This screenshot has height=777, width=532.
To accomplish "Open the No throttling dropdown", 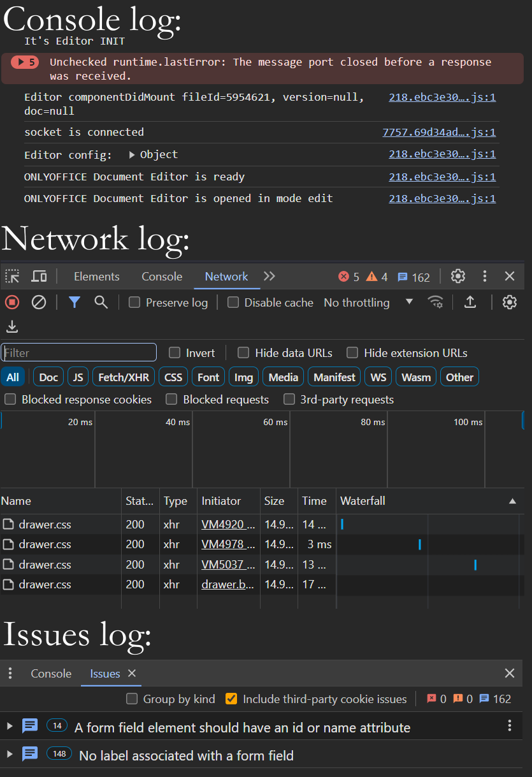I will pos(368,302).
